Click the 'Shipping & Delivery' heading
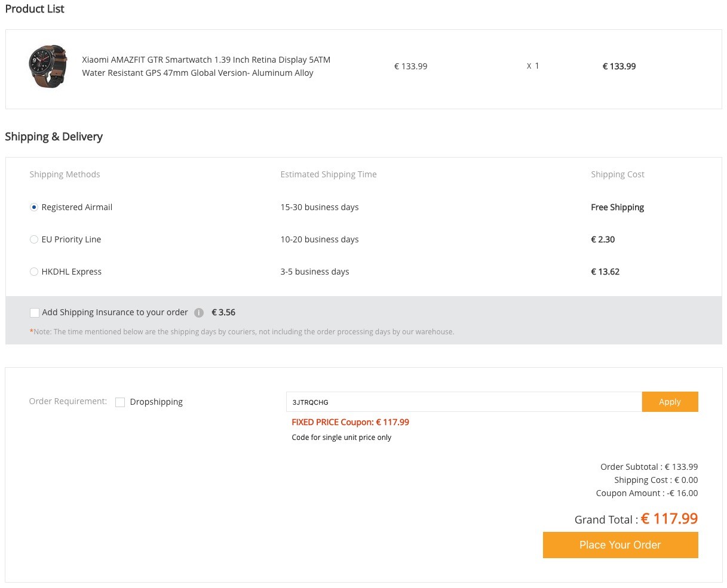The image size is (727, 588). (54, 137)
